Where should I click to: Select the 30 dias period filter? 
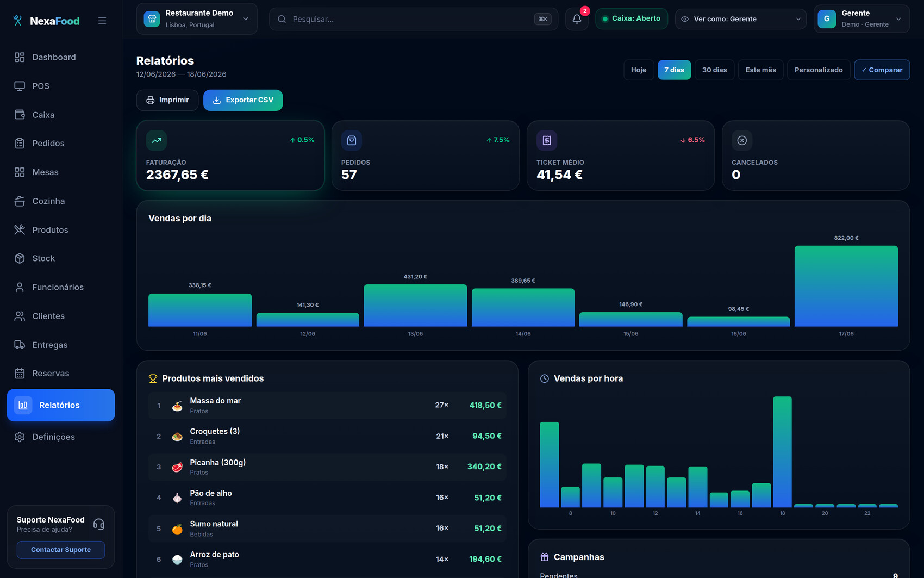714,70
